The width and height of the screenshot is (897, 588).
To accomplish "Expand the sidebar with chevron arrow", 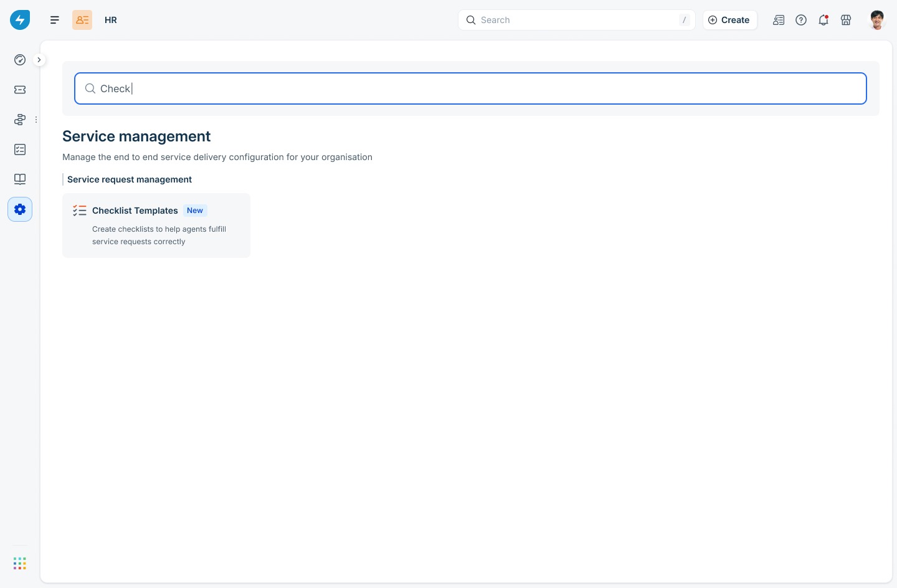I will [39, 60].
